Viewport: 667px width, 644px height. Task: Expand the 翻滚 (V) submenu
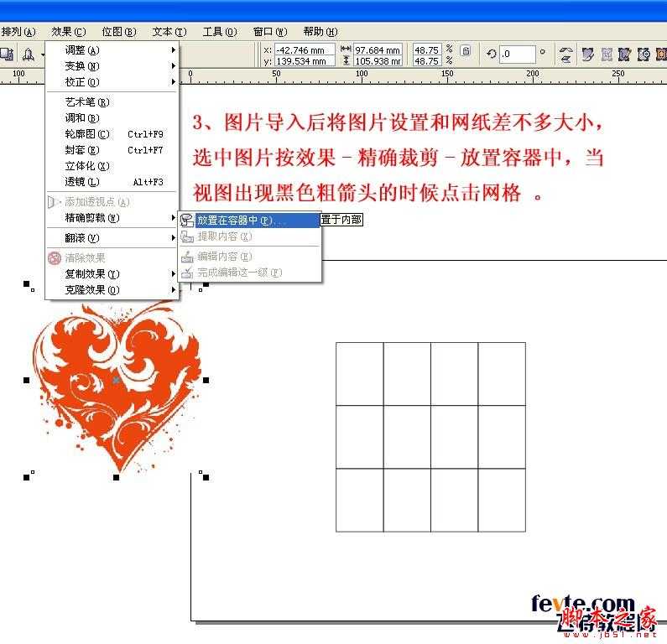[112, 237]
